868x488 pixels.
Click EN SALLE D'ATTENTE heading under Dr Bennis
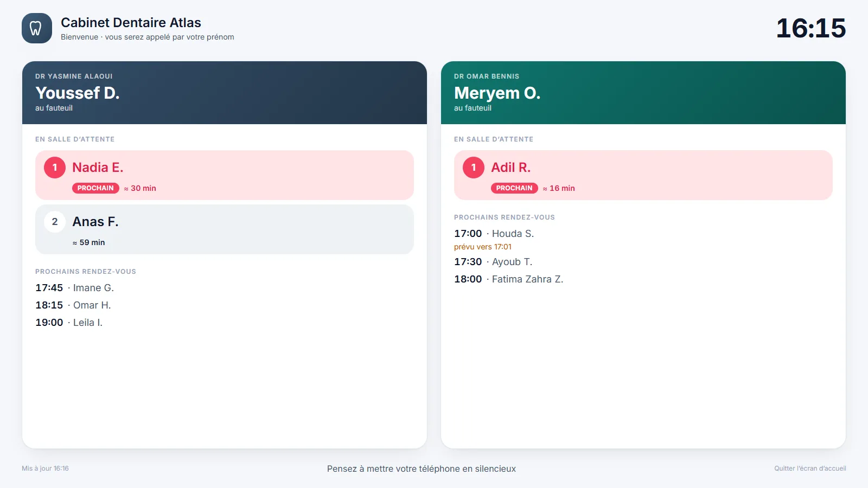494,139
